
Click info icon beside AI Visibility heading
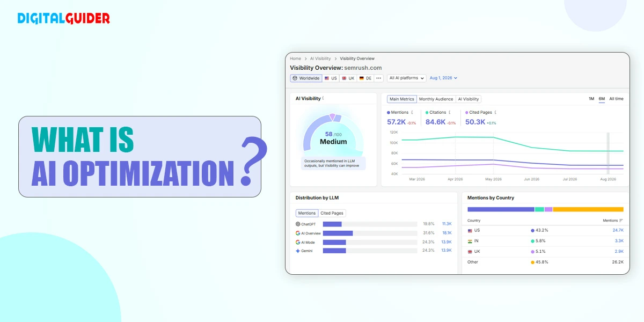click(x=323, y=98)
